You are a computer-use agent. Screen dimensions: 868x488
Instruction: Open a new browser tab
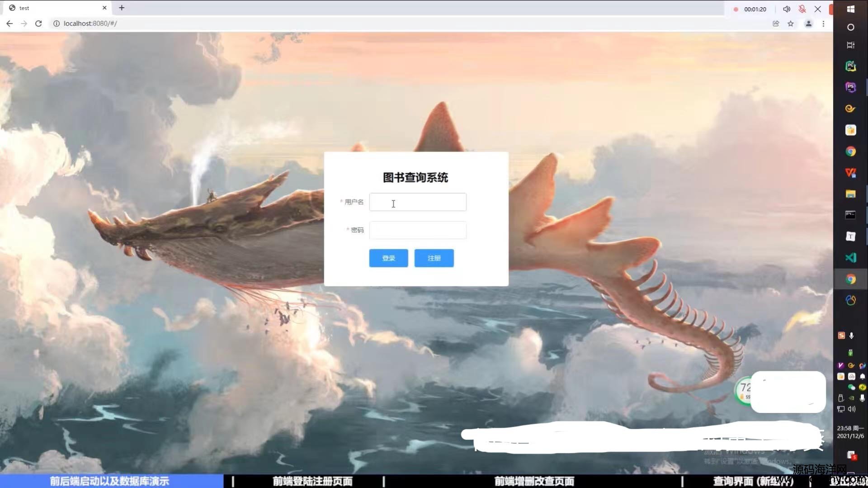[x=122, y=8]
